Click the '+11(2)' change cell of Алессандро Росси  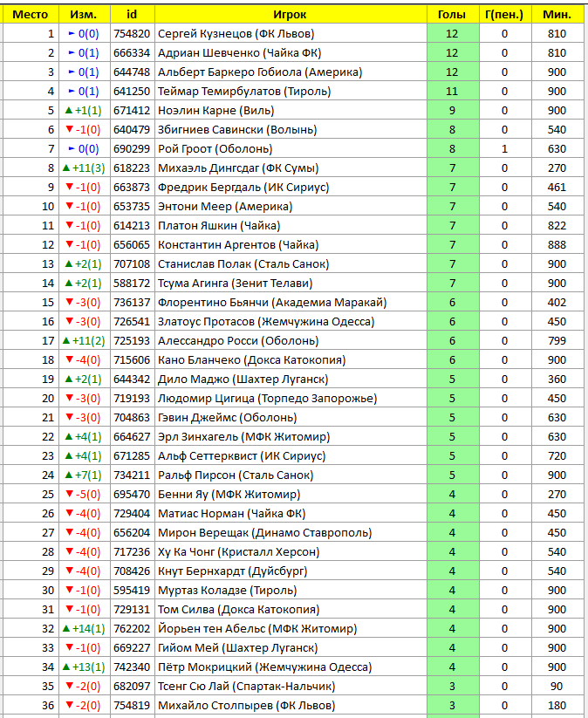click(85, 341)
